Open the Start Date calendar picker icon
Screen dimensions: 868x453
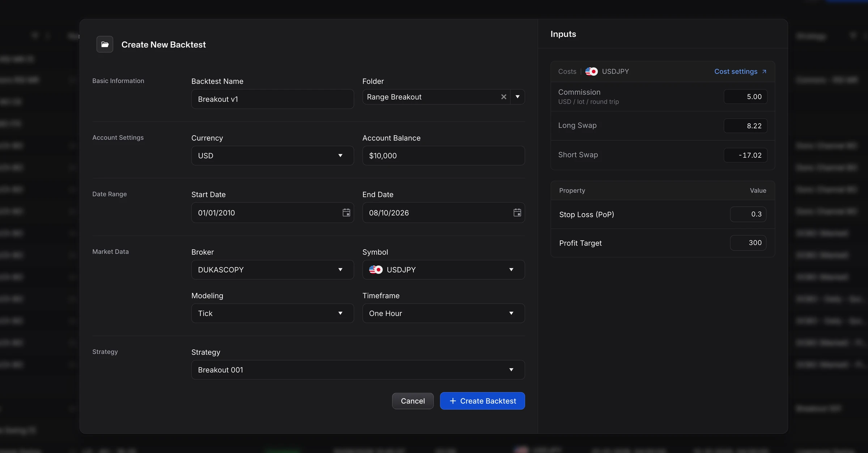346,212
